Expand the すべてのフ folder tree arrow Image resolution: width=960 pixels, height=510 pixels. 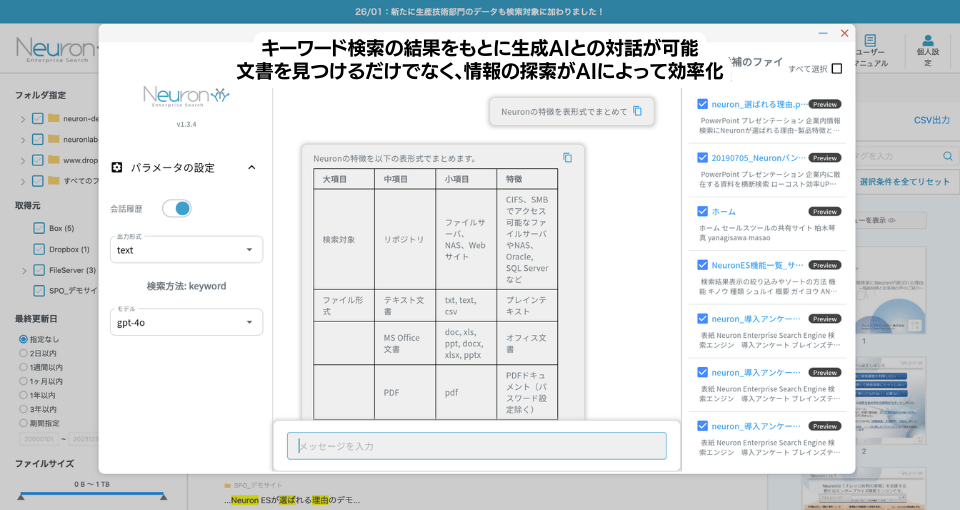click(x=23, y=181)
